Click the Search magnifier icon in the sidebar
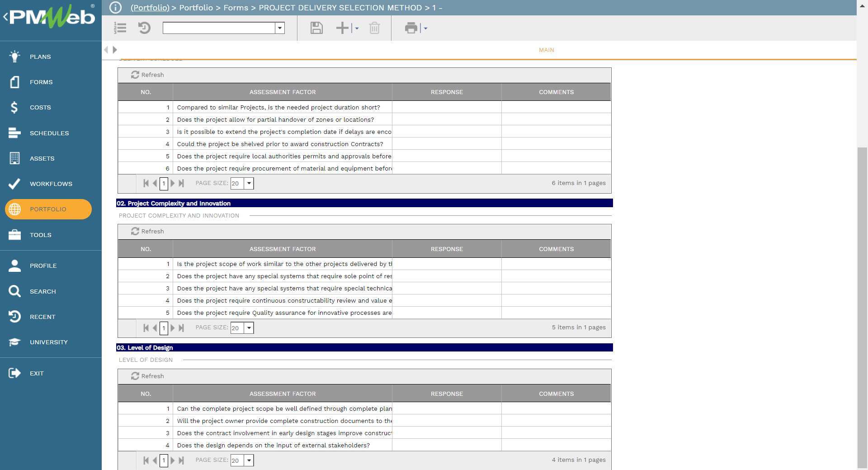Screen dimensions: 868x470 pos(14,291)
